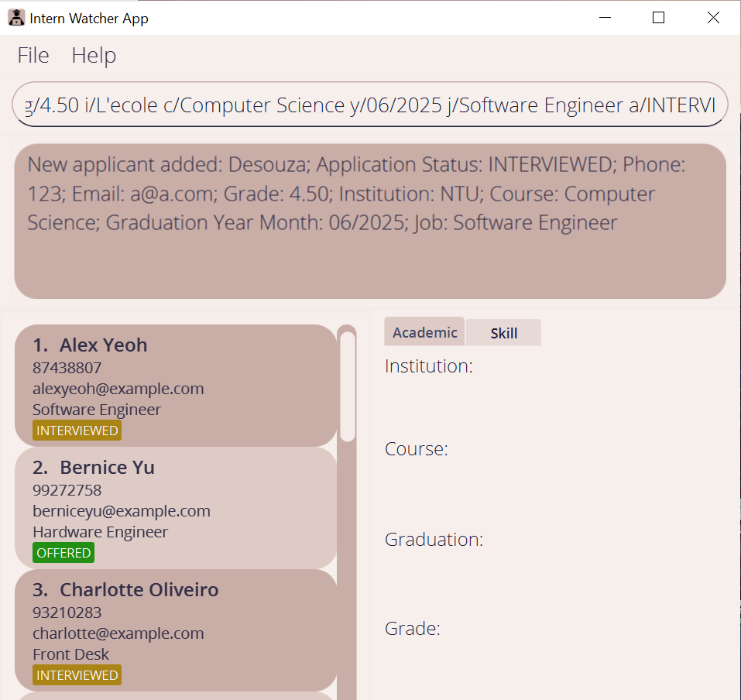Viewport: 741px width, 700px height.
Task: Click Charlotte Oliveiro's INTERVIEWED status tag
Action: click(77, 675)
